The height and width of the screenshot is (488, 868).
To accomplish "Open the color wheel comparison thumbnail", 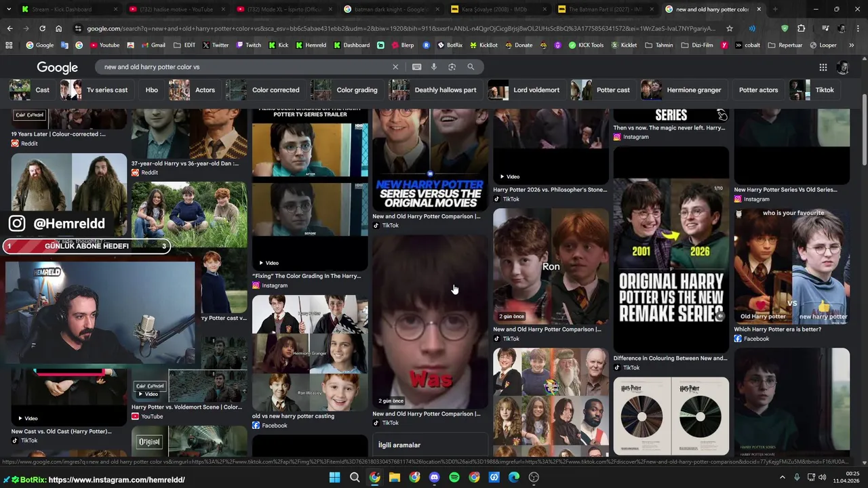I will tap(671, 416).
